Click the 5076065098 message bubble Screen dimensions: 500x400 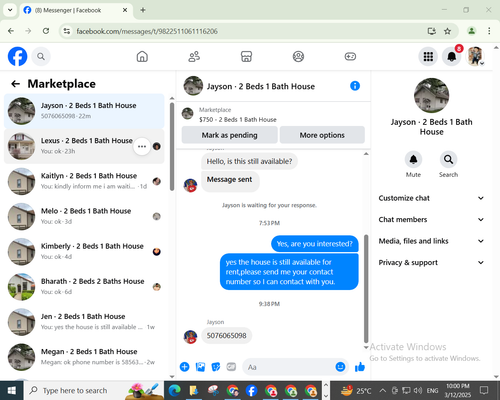tap(226, 335)
